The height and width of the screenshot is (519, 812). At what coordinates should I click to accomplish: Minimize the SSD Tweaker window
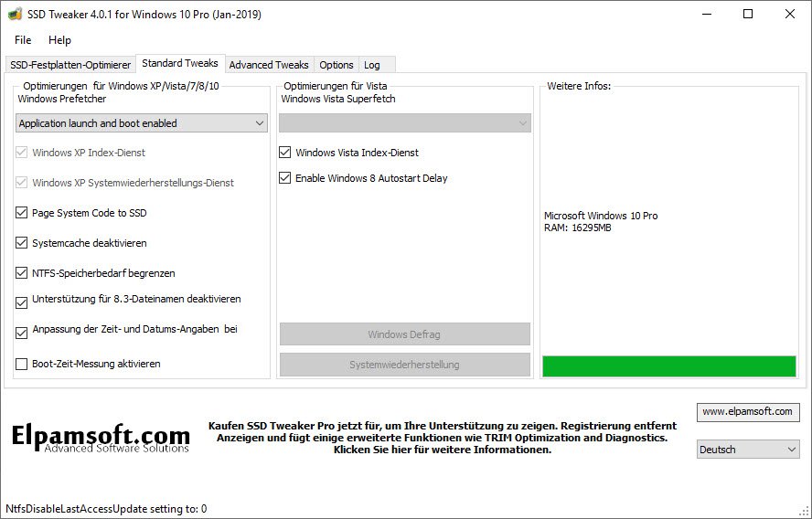(x=708, y=14)
